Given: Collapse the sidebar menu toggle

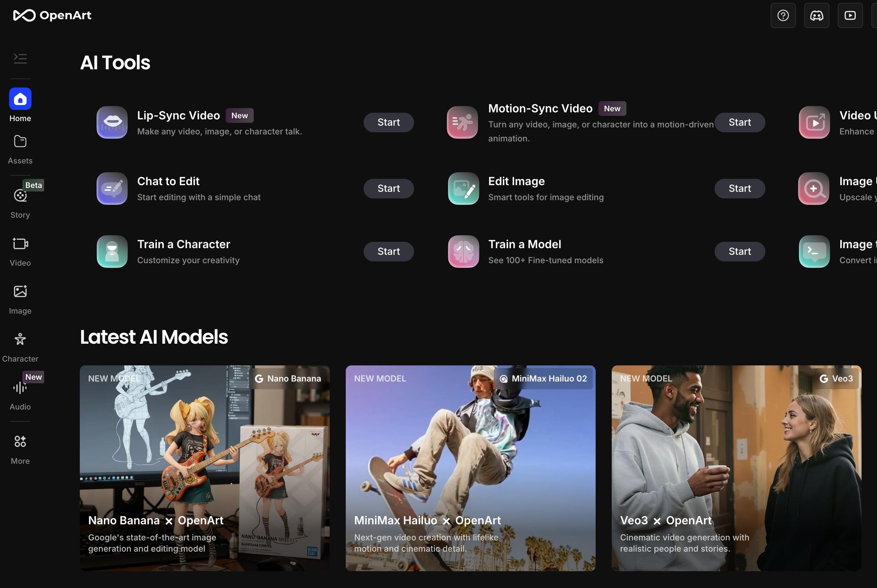Looking at the screenshot, I should point(20,58).
